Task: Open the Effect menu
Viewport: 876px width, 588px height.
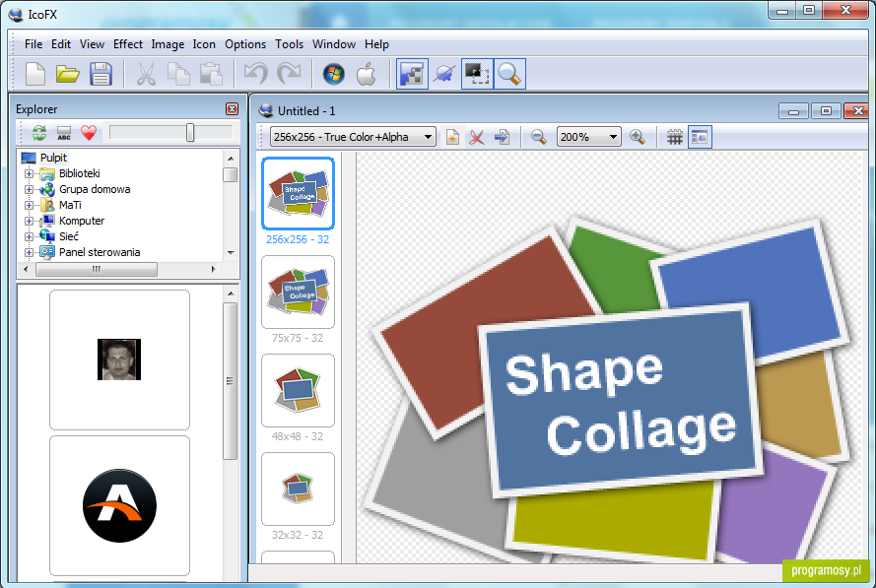Action: (128, 44)
